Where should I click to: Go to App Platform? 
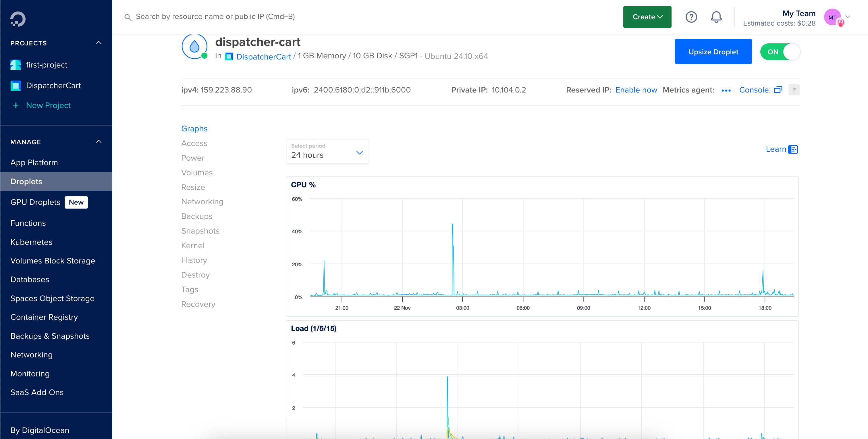[34, 163]
